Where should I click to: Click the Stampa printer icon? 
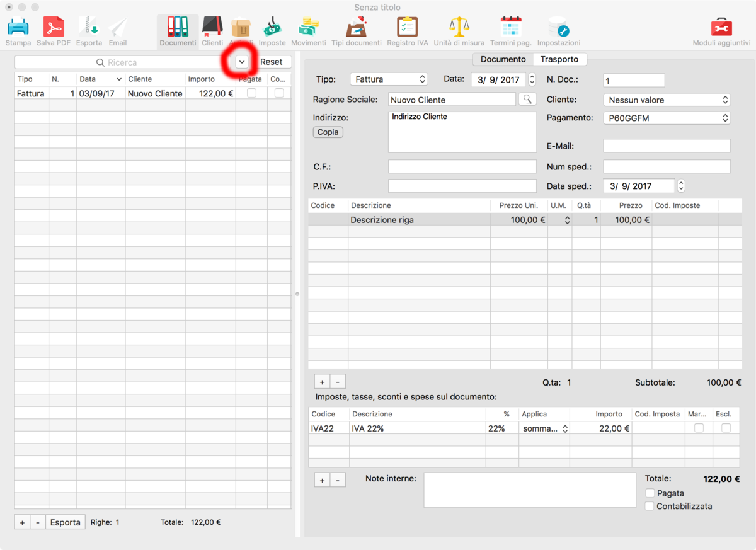point(18,28)
